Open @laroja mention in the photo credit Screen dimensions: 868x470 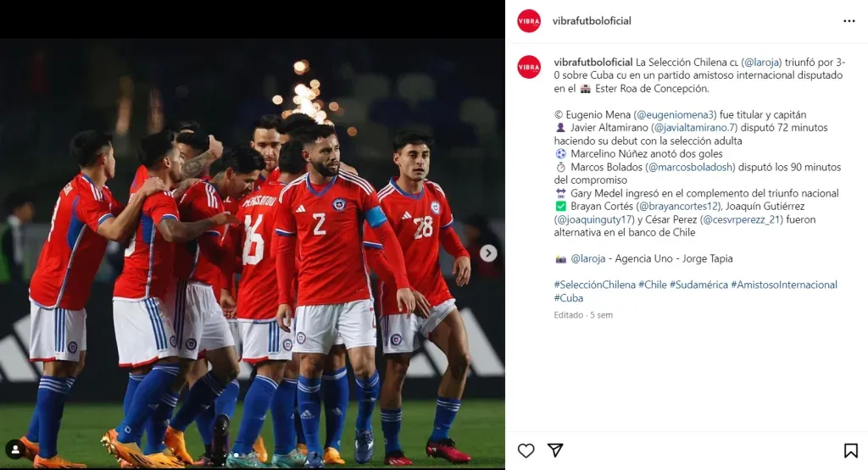pyautogui.click(x=588, y=259)
